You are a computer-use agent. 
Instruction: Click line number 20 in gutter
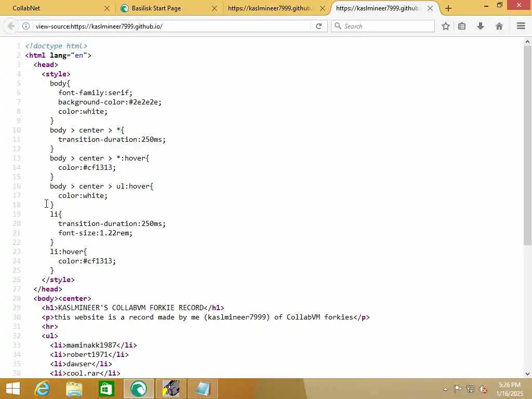point(17,223)
